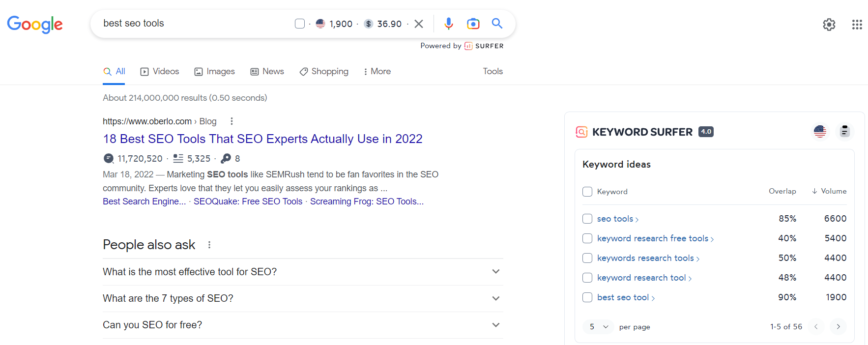Check the 'seo tools' keyword box
This screenshot has width=868, height=345.
587,219
